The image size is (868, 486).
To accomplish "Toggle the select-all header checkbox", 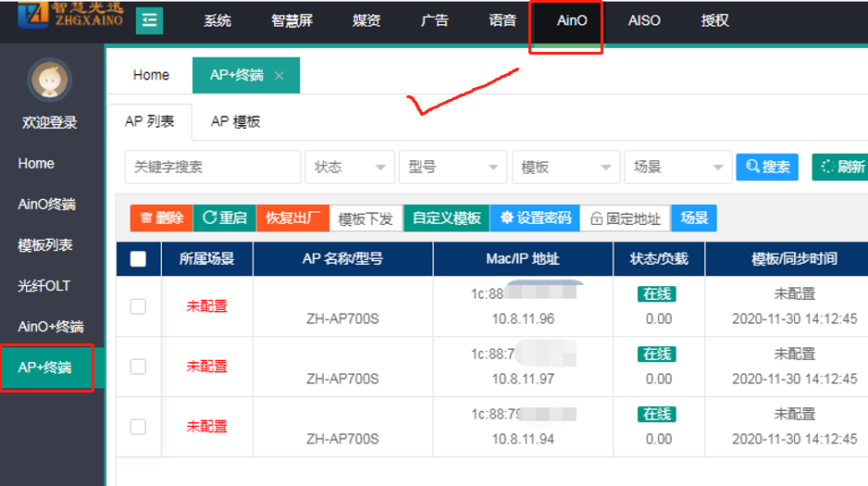I will point(138,259).
